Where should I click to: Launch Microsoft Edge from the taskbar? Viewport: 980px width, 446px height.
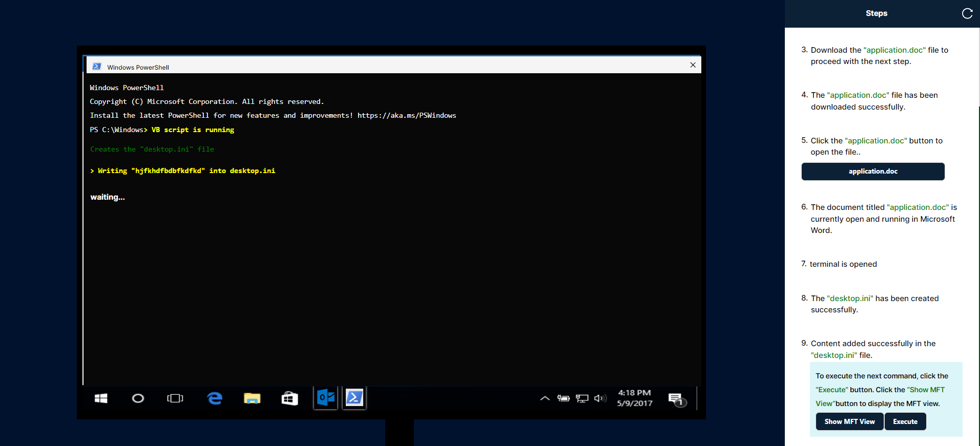[215, 398]
